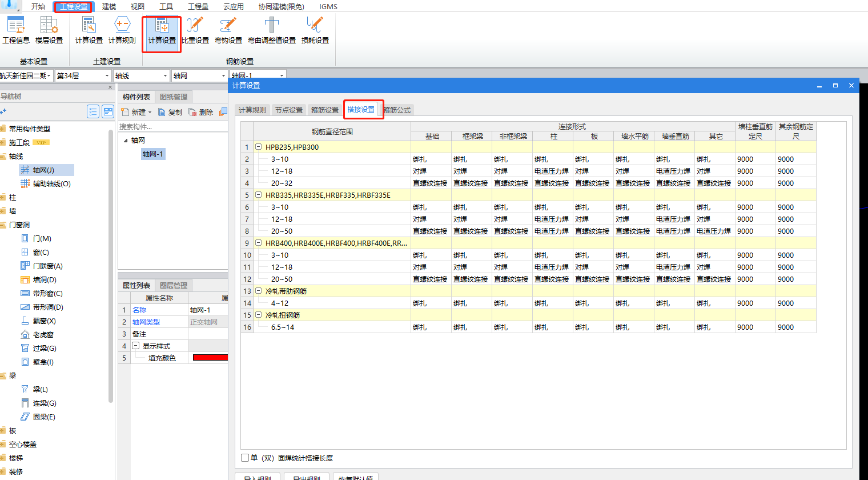Open 损耗设置 in the ribbon

[315, 30]
